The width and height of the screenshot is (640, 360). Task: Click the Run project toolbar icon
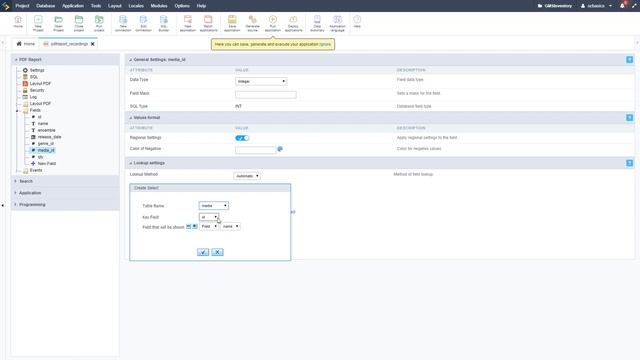[99, 23]
